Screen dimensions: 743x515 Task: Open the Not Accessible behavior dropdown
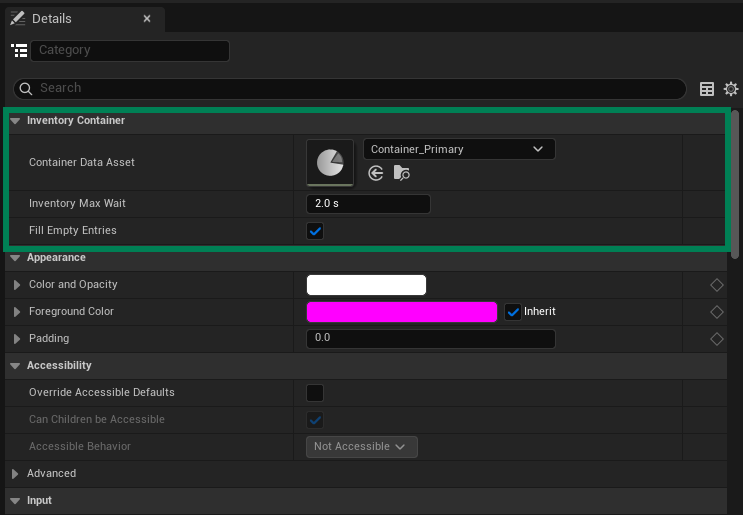tap(362, 447)
